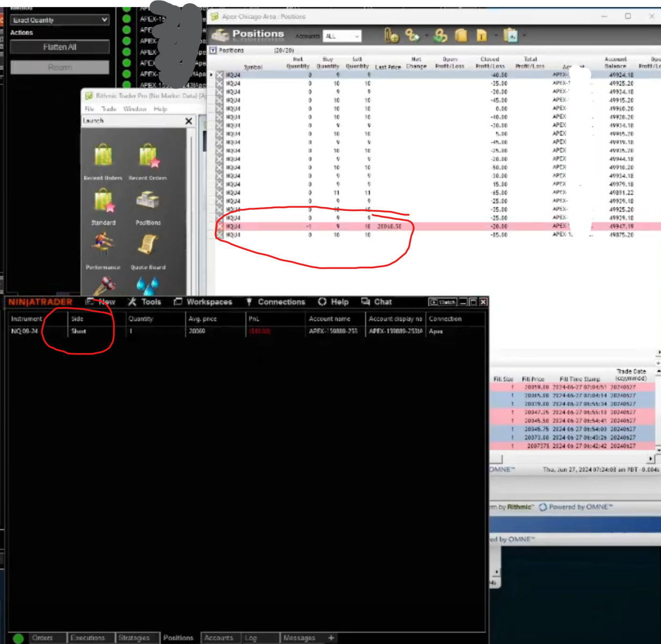The width and height of the screenshot is (661, 644).
Task: Click the yellow T-marked toolbar icon
Action: tap(482, 36)
